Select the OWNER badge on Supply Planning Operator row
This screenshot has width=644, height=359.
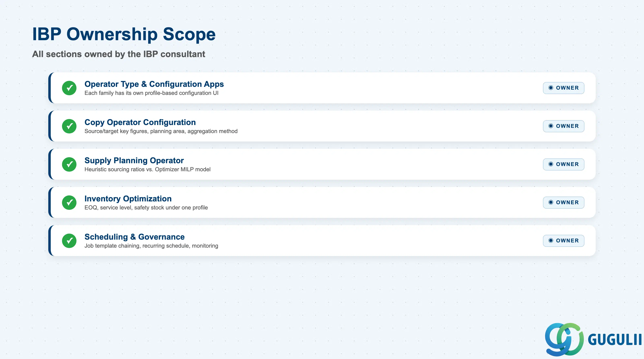(x=563, y=164)
